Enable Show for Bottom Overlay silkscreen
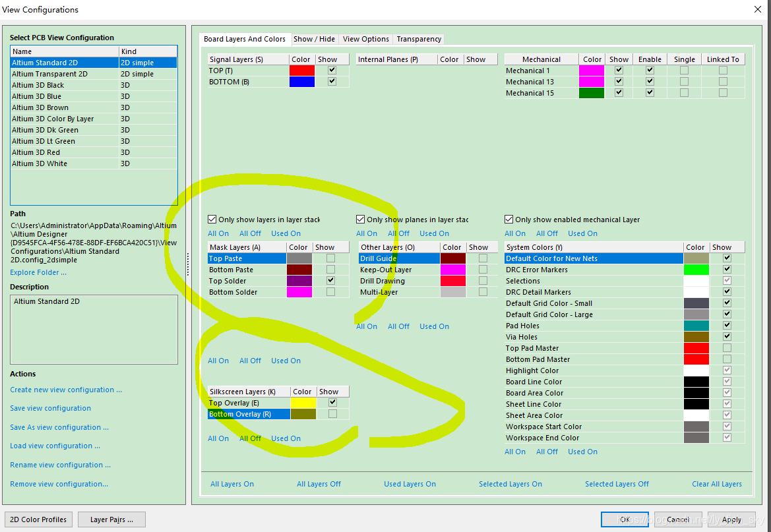The image size is (771, 532). (x=333, y=414)
